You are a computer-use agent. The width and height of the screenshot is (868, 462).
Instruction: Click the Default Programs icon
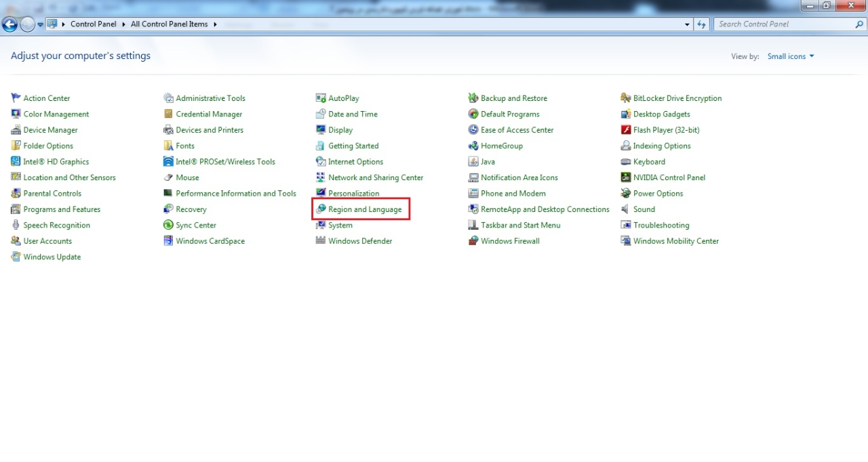tap(473, 114)
